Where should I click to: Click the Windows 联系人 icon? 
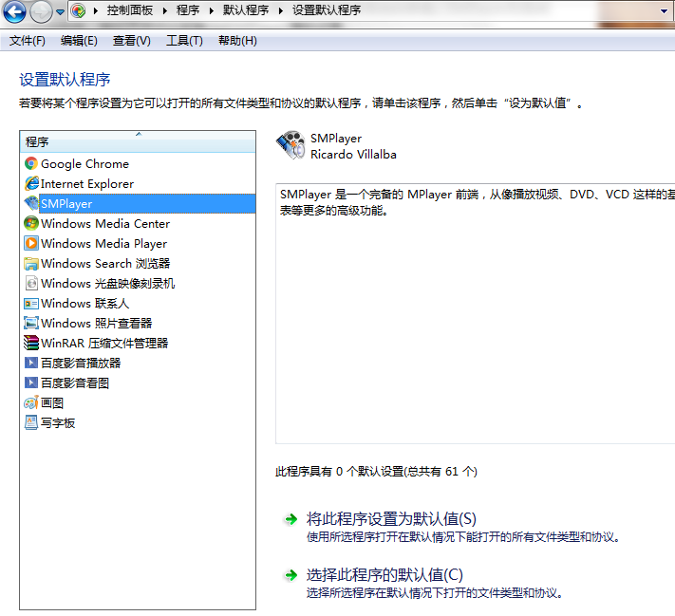pos(31,303)
